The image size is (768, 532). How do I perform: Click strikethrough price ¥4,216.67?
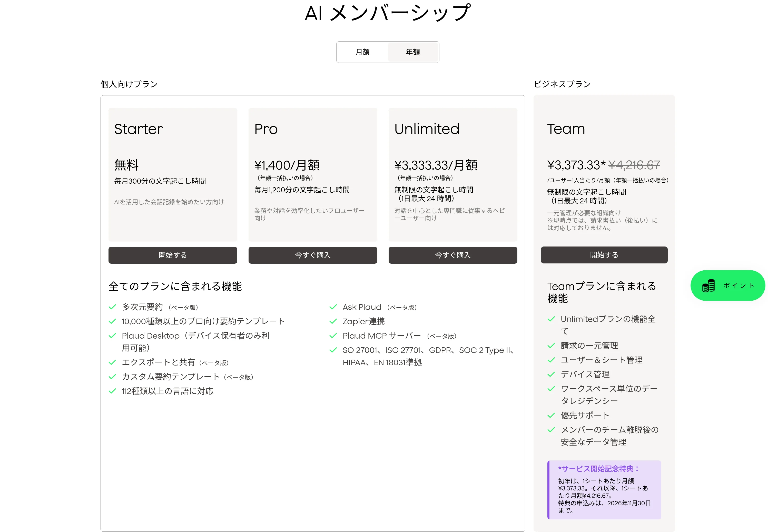click(x=634, y=165)
